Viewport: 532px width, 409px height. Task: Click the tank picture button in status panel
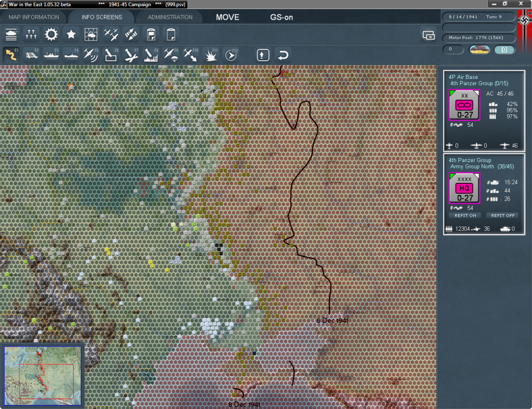coord(479,50)
